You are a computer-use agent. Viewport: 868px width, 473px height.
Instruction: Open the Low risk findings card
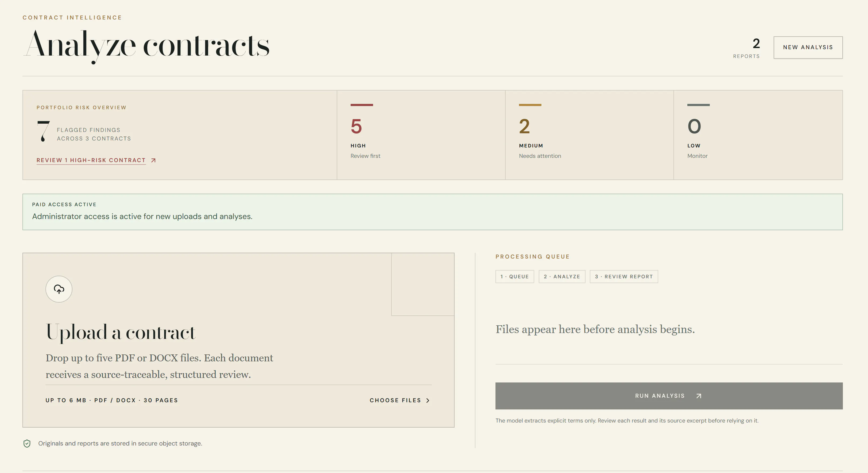click(758, 135)
